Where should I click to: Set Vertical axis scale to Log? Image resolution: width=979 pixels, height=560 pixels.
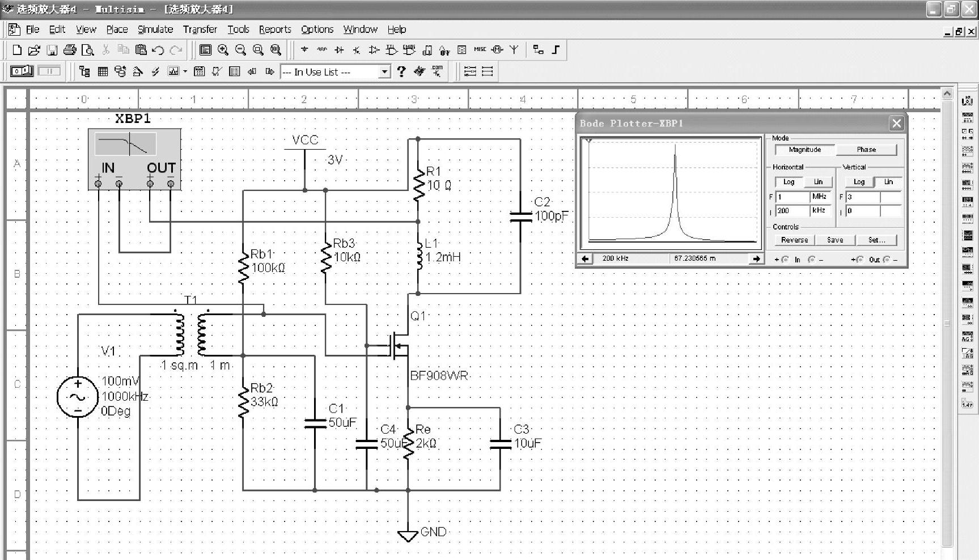point(859,182)
